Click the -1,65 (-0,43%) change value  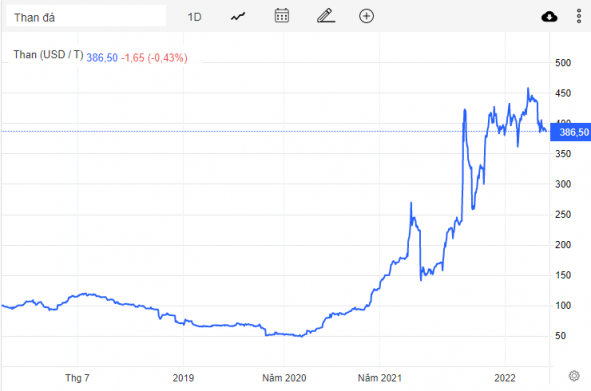tap(154, 58)
